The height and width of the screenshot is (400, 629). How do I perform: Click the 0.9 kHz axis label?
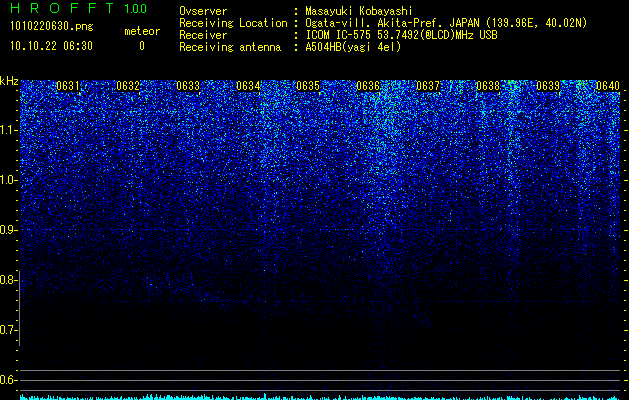8,230
